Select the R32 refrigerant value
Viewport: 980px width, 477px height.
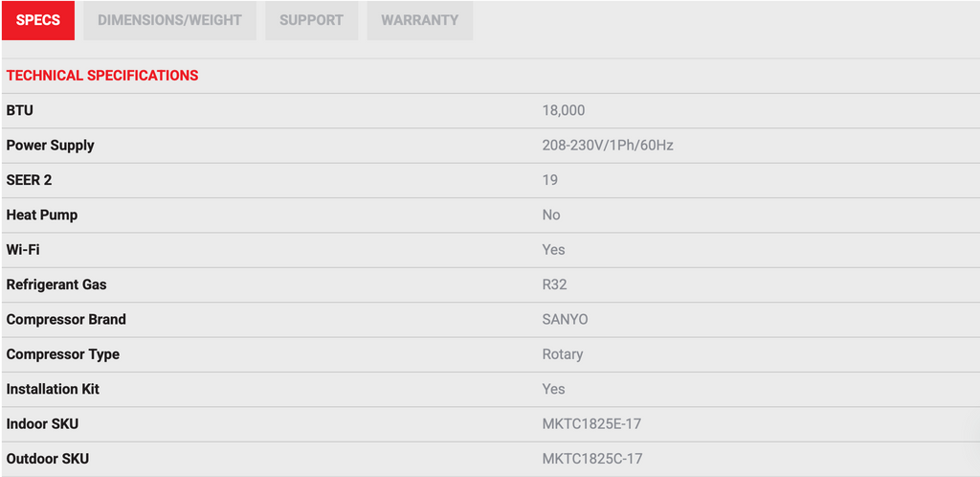(x=555, y=284)
